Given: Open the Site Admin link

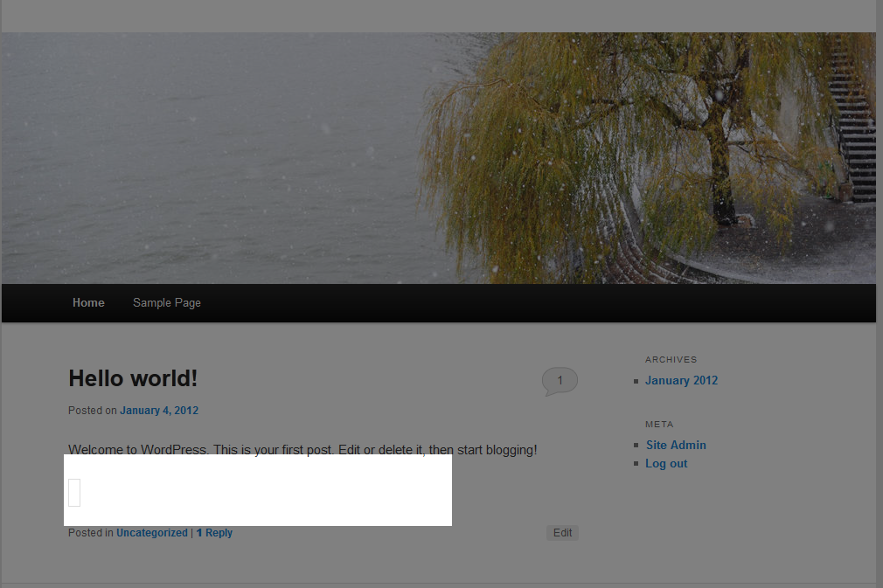Looking at the screenshot, I should 676,446.
